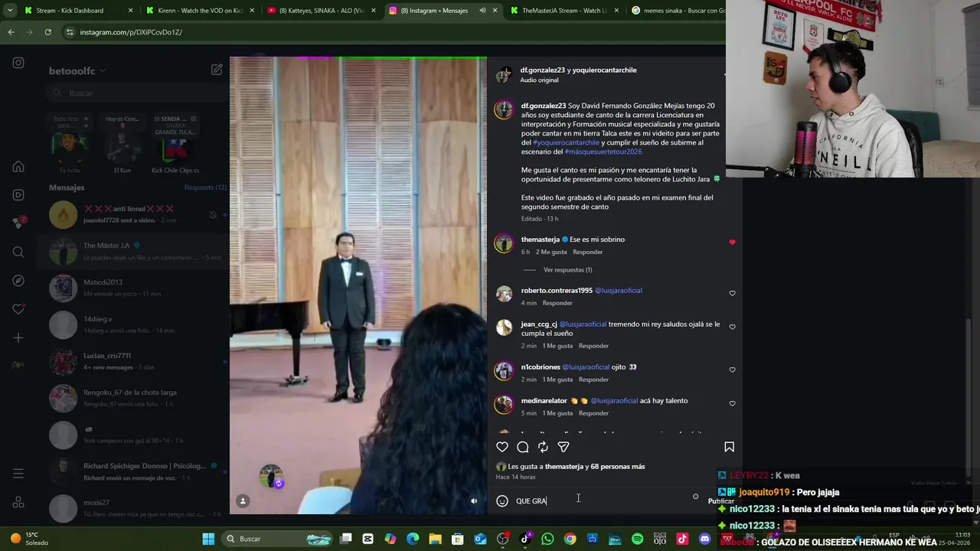Open df.gonzalez23 profile in post header
Viewport: 980px width, 551px height.
[x=542, y=70]
